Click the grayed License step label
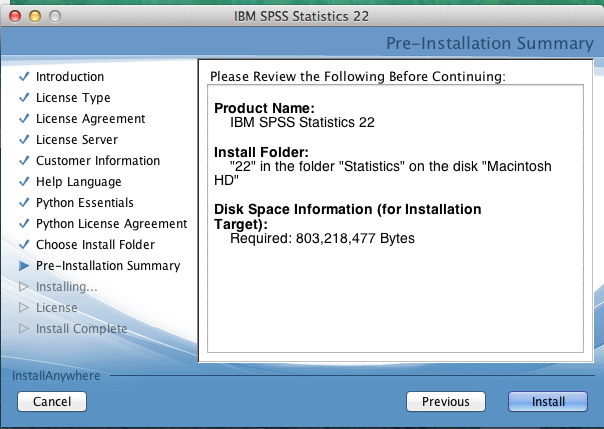Image resolution: width=604 pixels, height=429 pixels. (56, 308)
